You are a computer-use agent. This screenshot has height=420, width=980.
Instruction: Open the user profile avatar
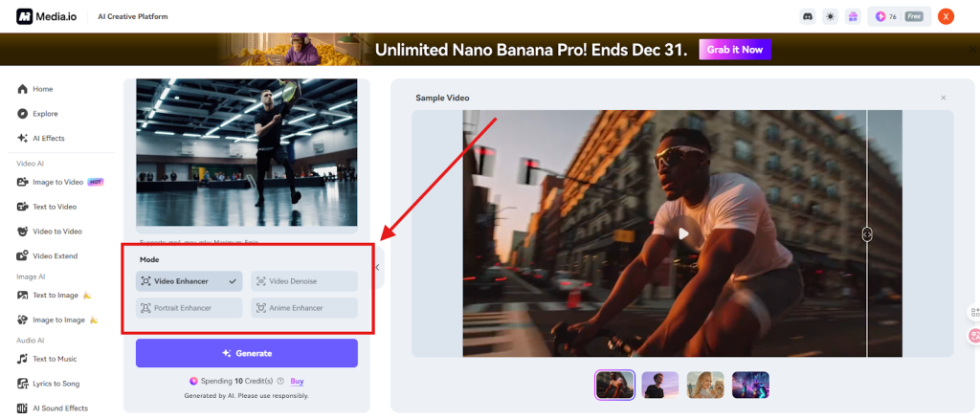coord(946,16)
